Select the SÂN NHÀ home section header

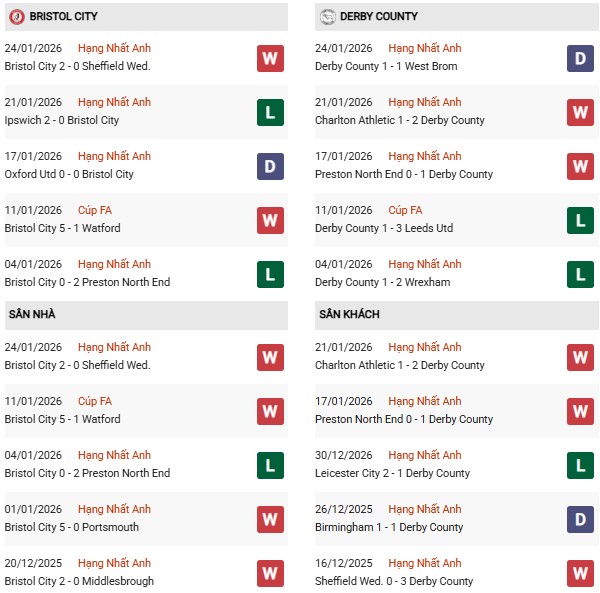tap(32, 314)
